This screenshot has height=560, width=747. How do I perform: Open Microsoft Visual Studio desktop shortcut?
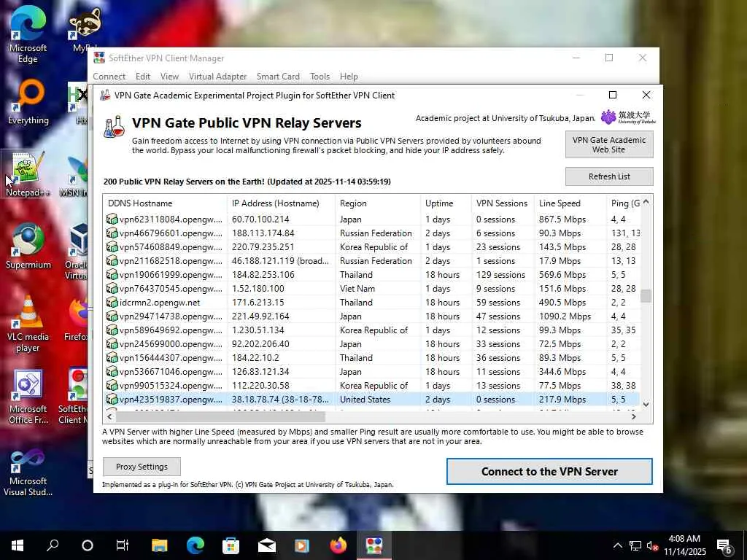pos(28,472)
